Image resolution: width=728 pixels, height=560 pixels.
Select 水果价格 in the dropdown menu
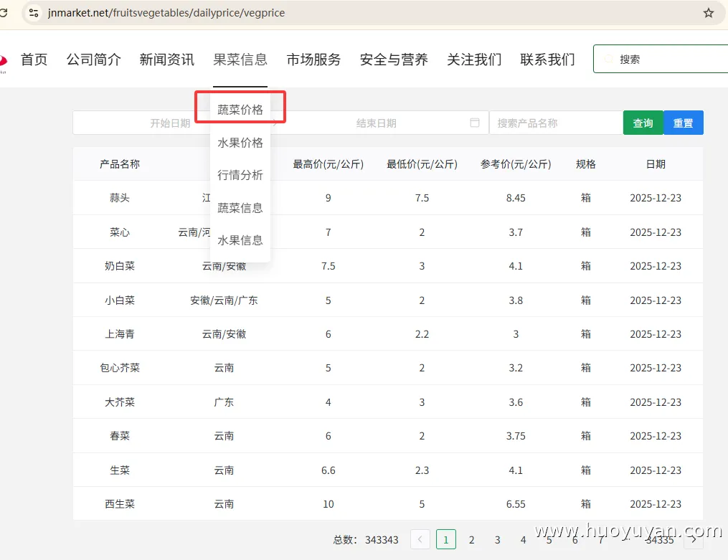pos(240,143)
